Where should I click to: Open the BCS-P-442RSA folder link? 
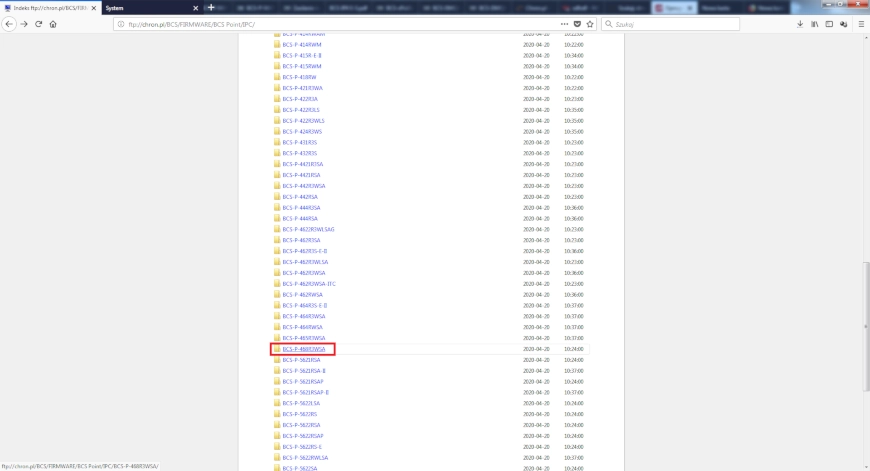(300, 197)
